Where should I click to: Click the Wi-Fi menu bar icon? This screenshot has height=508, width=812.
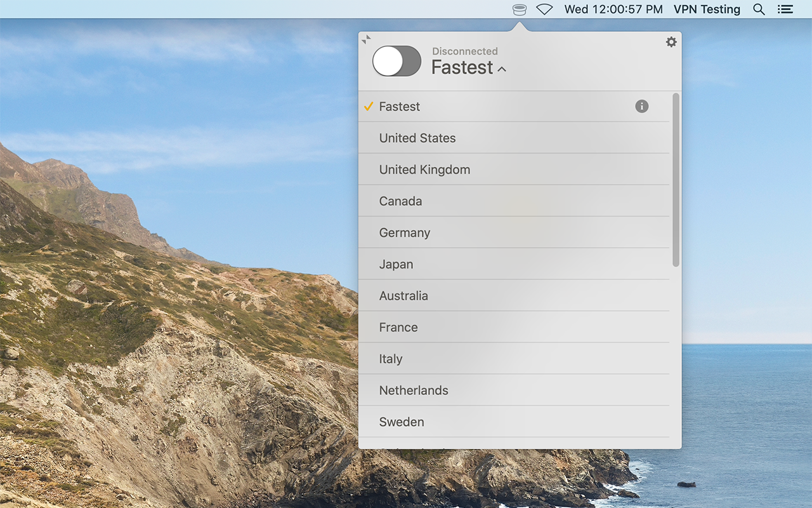544,9
